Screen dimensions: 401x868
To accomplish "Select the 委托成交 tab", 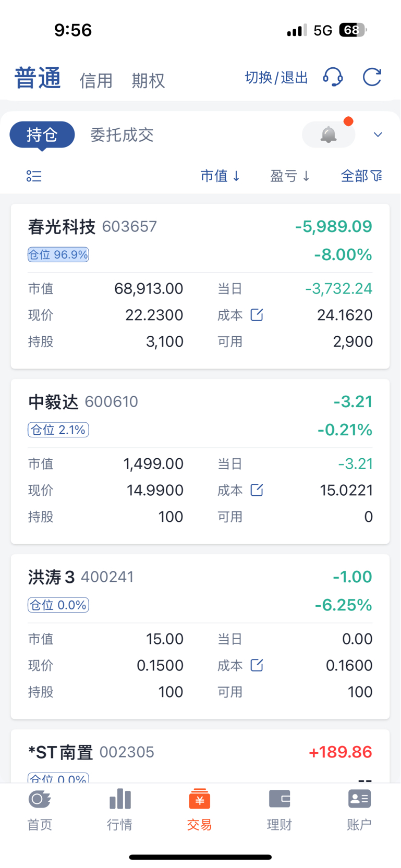I will [x=122, y=135].
